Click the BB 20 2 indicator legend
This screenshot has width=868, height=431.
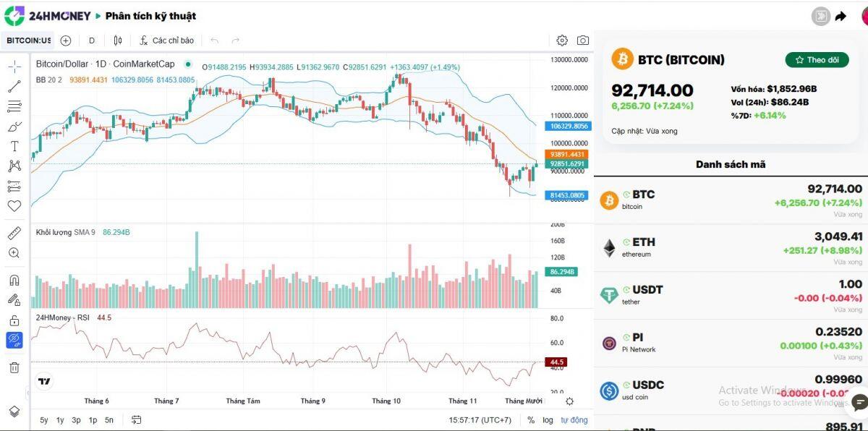(49, 80)
